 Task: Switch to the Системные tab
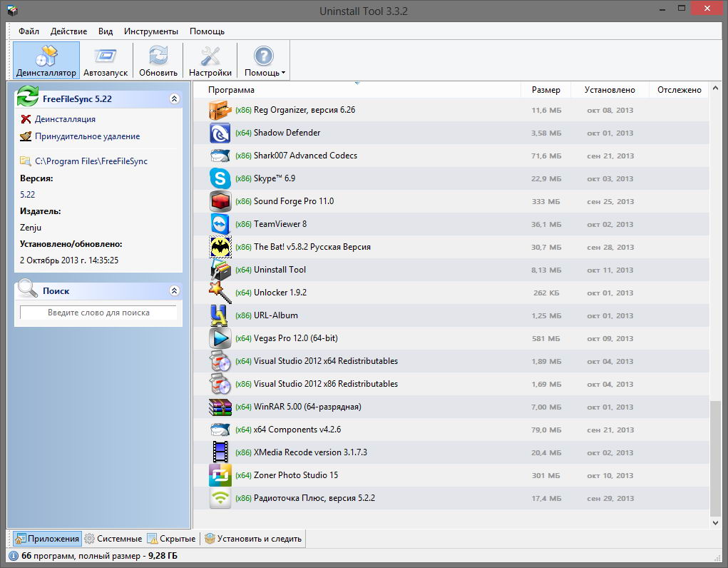click(x=113, y=539)
